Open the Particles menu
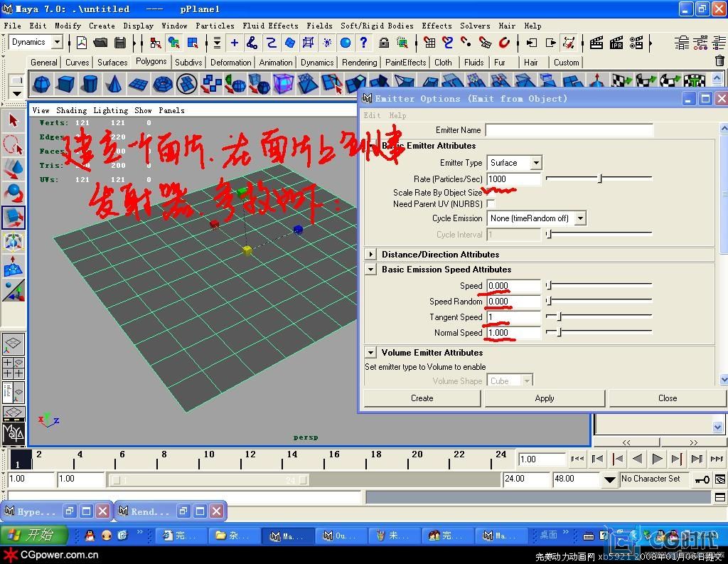 click(x=215, y=26)
